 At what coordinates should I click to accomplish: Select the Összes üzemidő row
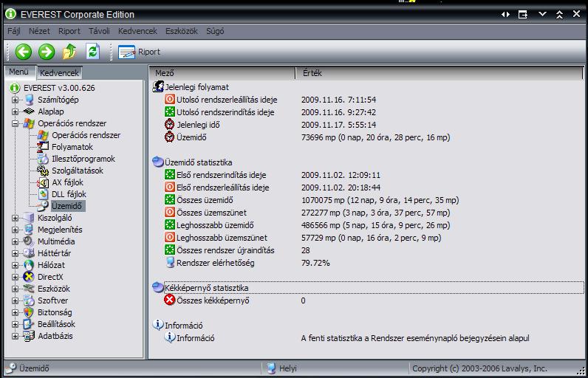click(368, 200)
